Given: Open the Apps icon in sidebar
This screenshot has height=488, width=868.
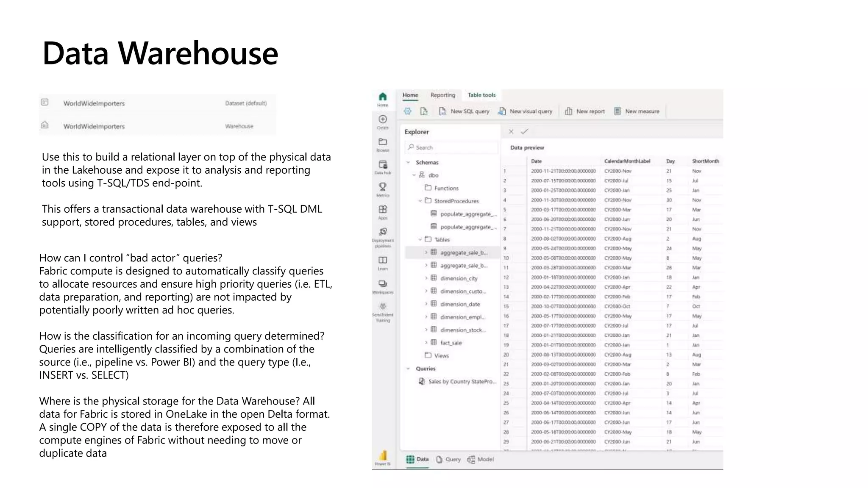Looking at the screenshot, I should coord(383,209).
